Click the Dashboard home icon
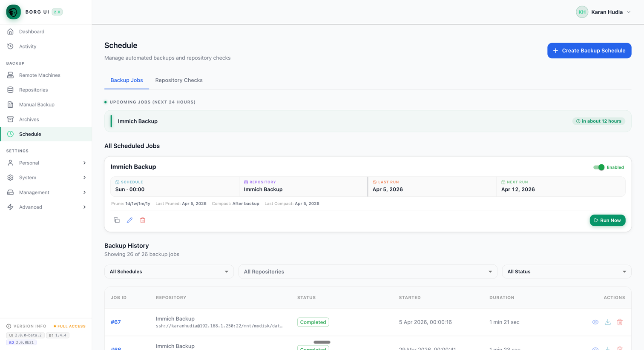Screen dimensions: 644x350 10,32
